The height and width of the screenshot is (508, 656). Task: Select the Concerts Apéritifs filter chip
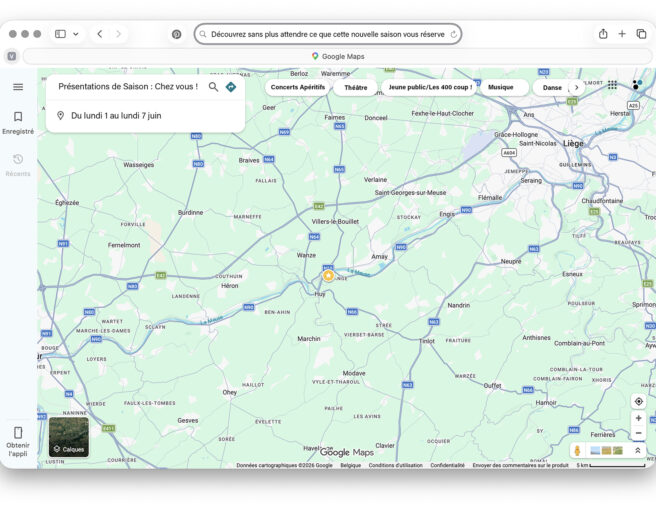tap(298, 87)
